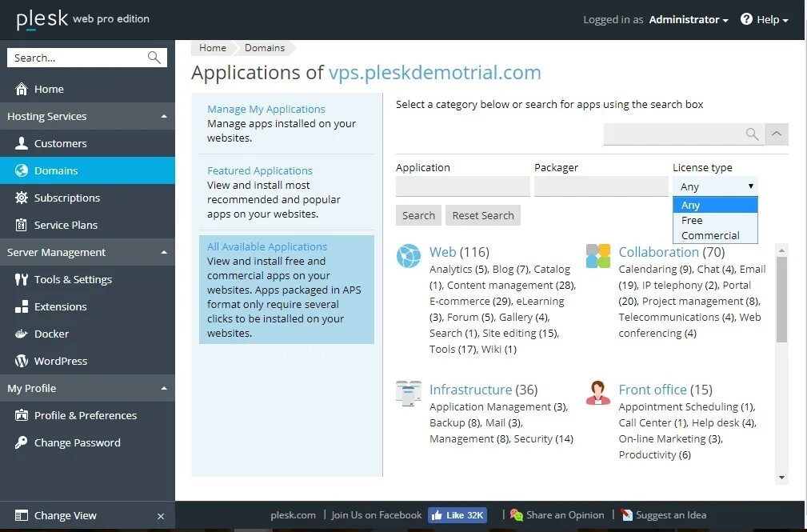Click the Plesk logo
The height and width of the screenshot is (532, 807).
tap(42, 19)
